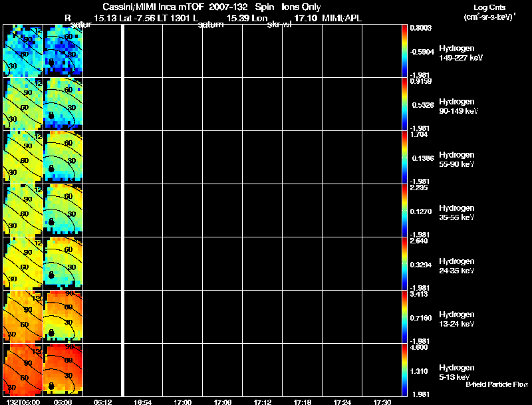Click the black Saturn marker in 55-90 keV image

51,168
